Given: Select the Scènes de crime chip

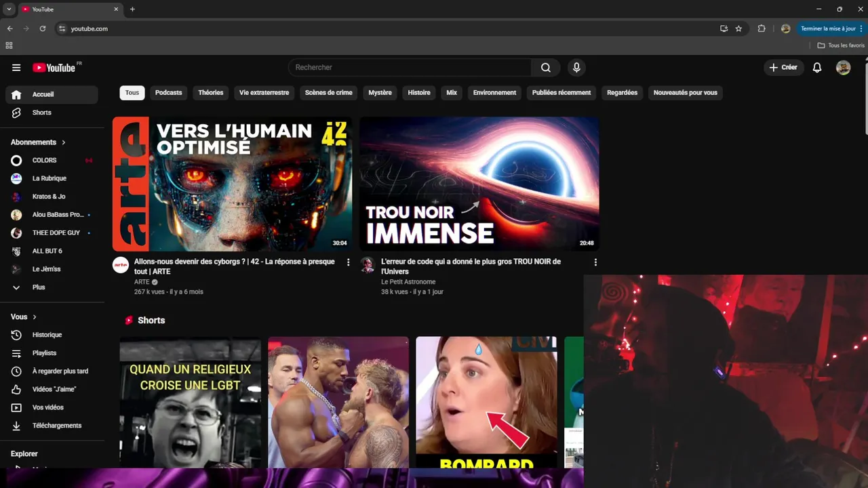Looking at the screenshot, I should pos(329,93).
